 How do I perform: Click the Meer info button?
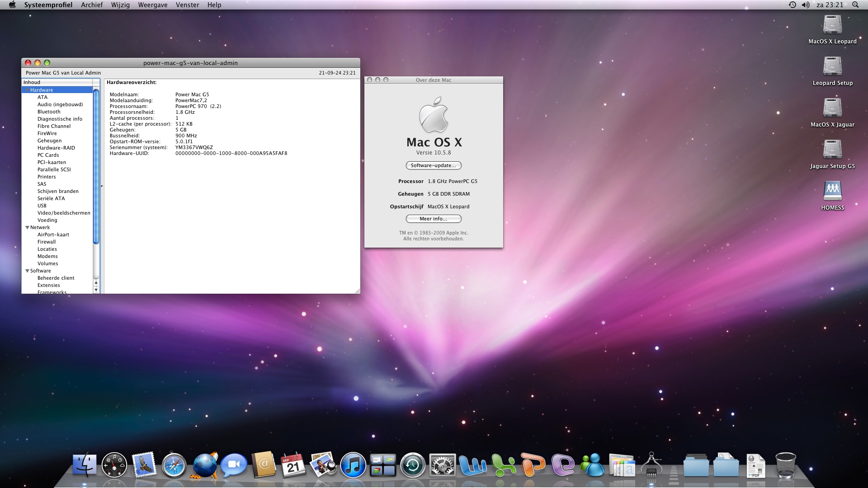(433, 219)
